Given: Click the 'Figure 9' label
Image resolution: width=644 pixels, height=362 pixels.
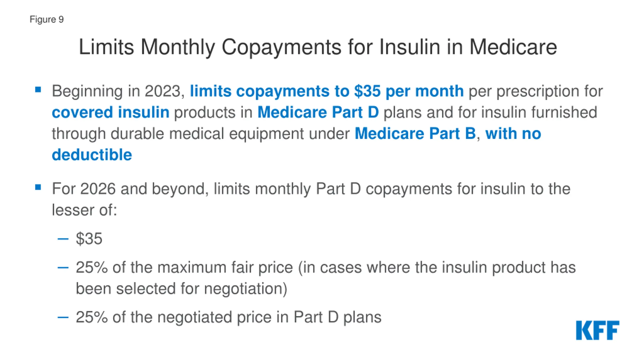Looking at the screenshot, I should pyautogui.click(x=47, y=20).
